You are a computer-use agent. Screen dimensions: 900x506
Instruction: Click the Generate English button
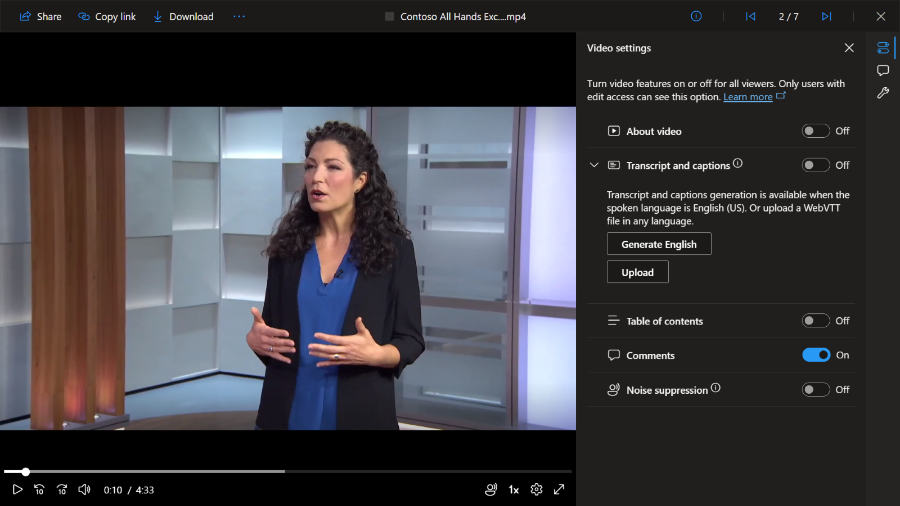(659, 244)
